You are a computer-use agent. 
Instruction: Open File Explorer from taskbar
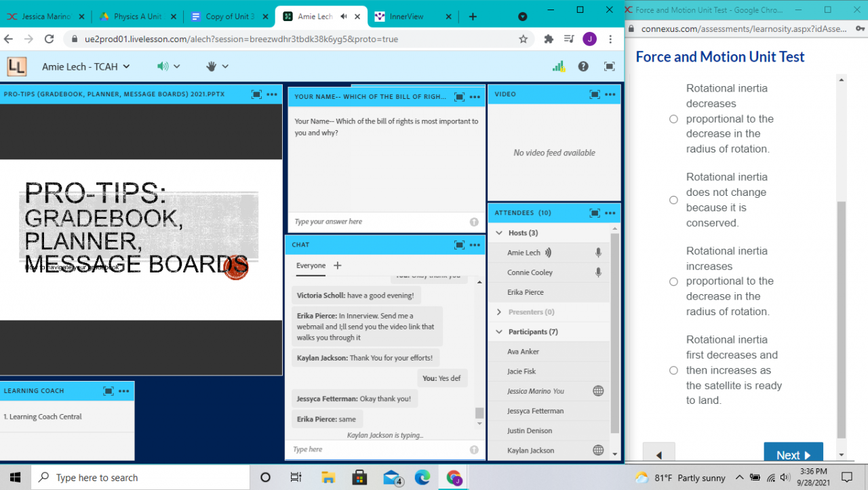tap(328, 477)
